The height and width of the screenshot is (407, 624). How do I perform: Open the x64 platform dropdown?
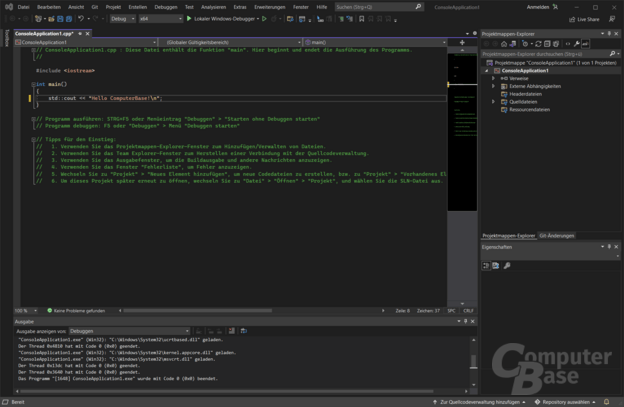pos(160,19)
